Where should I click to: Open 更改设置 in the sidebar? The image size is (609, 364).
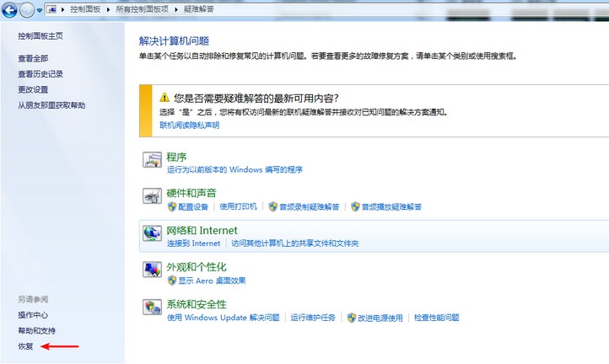tap(33, 89)
